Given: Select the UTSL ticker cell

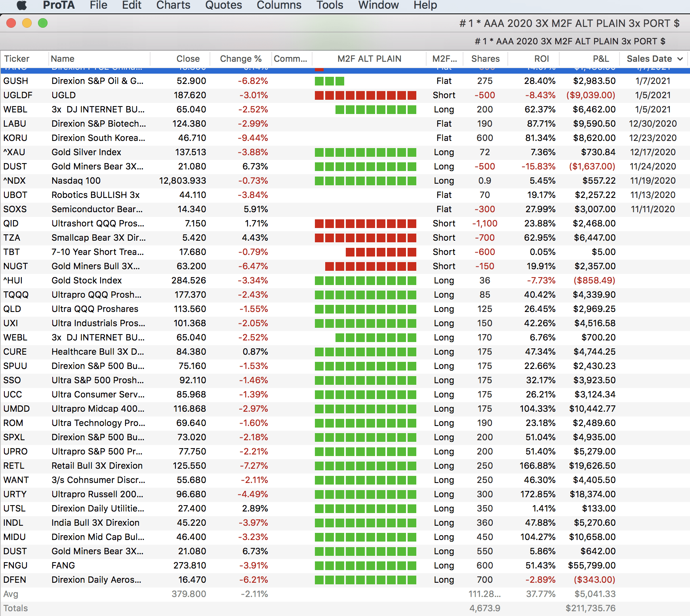Looking at the screenshot, I should (14, 508).
